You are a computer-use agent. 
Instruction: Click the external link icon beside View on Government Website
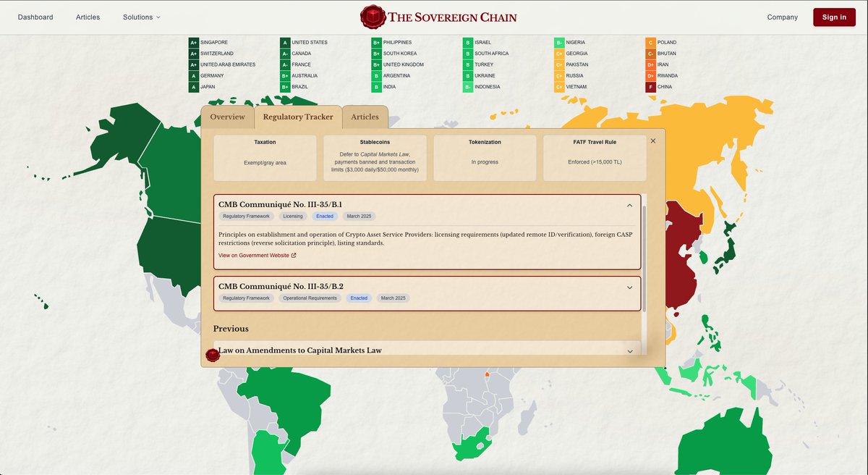[294, 256]
